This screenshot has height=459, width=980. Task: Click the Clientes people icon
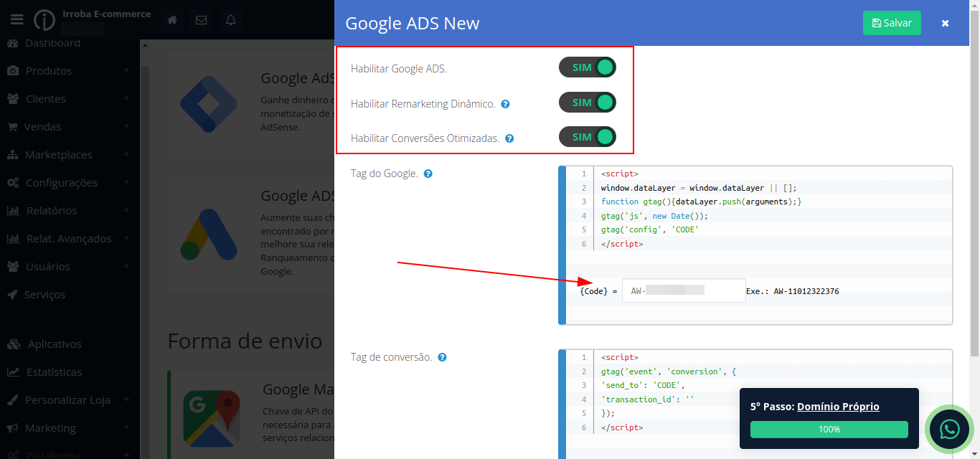pos(13,99)
